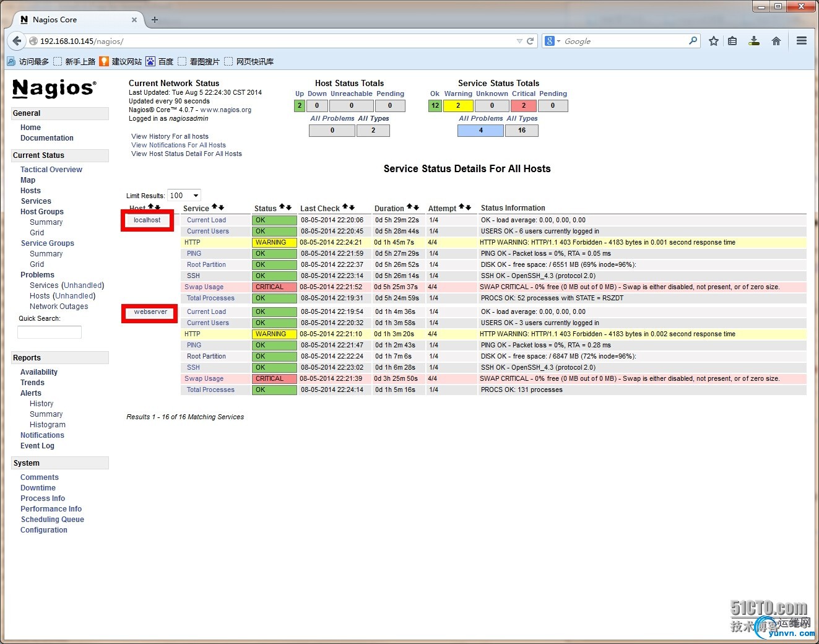
Task: Switch to the Nagios Core tab
Action: [77, 20]
